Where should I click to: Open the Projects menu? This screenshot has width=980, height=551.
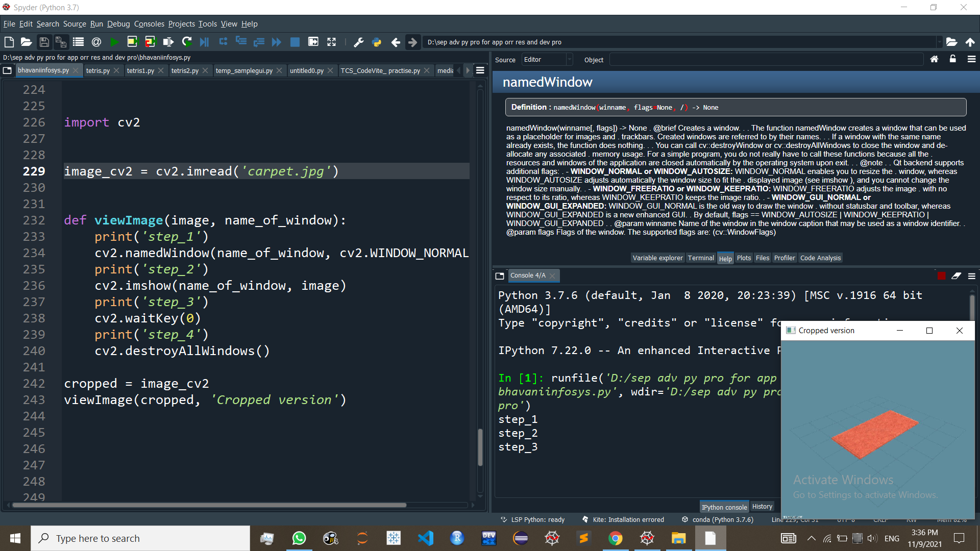(x=182, y=24)
